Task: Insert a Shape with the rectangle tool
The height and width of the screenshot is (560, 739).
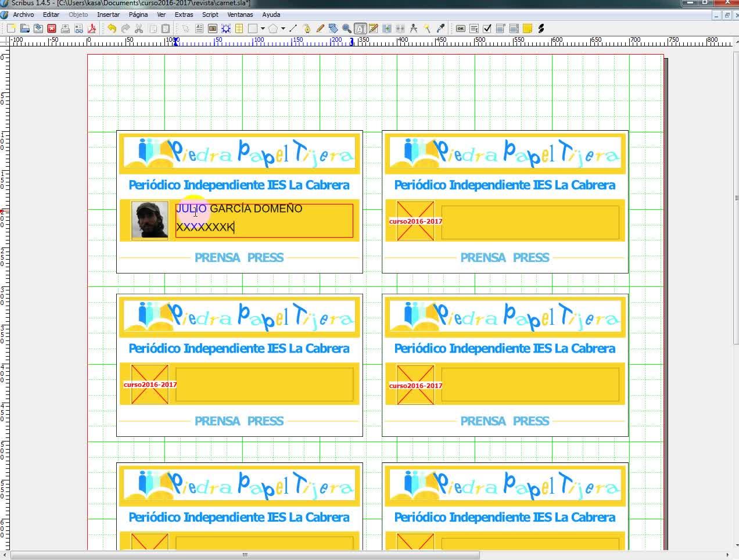Action: click(x=253, y=28)
